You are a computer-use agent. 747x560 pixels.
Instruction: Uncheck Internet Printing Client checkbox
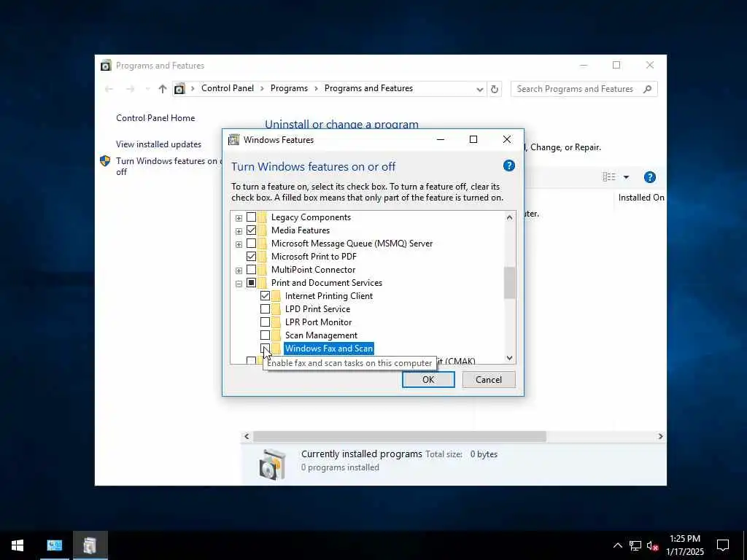[x=265, y=296]
